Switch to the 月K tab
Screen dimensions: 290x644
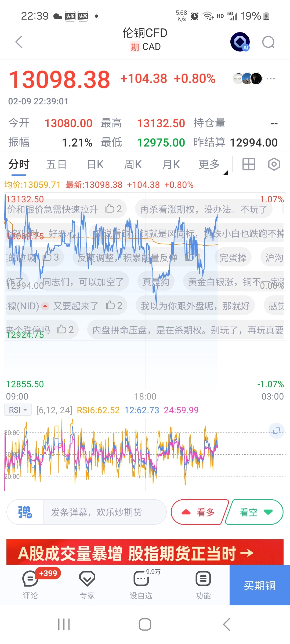[171, 164]
